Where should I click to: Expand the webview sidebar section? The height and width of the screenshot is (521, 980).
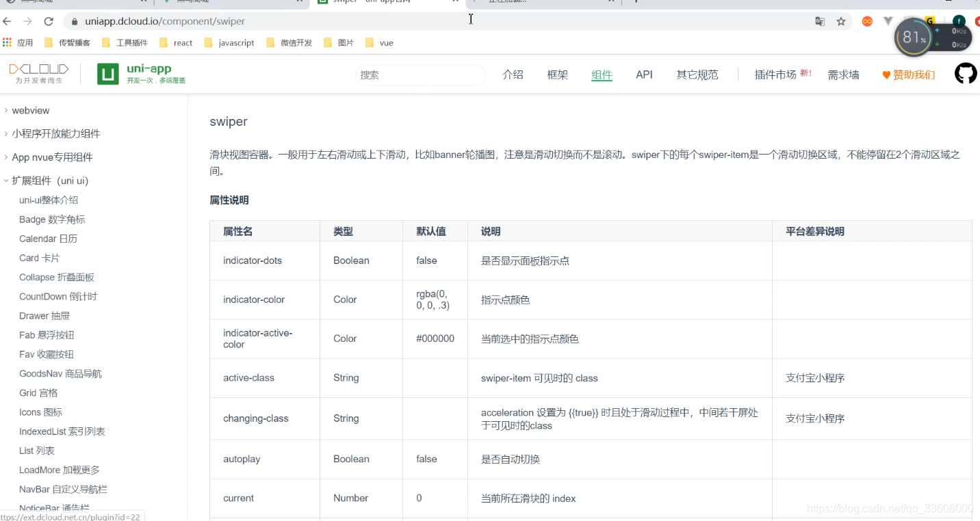pyautogui.click(x=31, y=110)
